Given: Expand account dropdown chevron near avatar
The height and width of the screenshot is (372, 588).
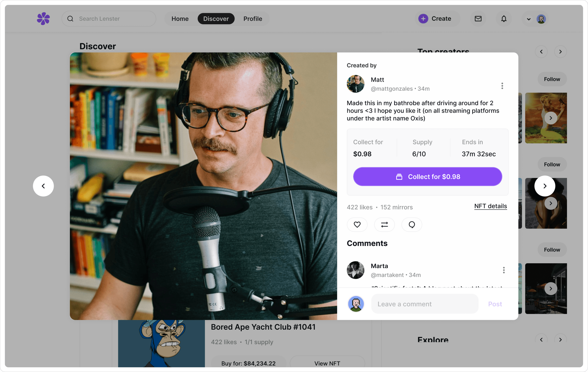Looking at the screenshot, I should click(529, 19).
